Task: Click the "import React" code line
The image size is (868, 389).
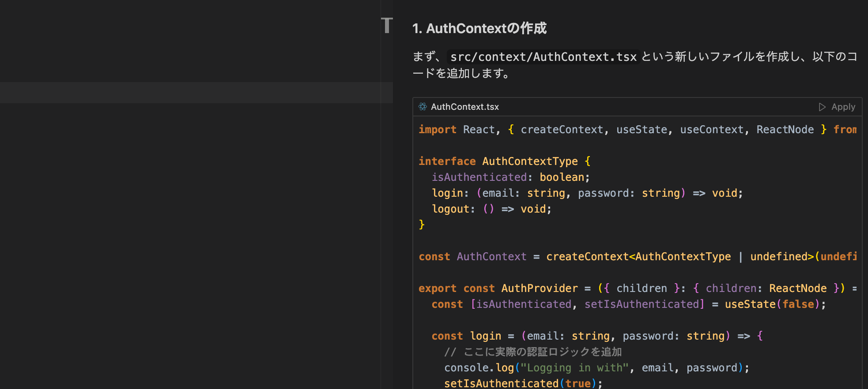Action: coord(638,130)
